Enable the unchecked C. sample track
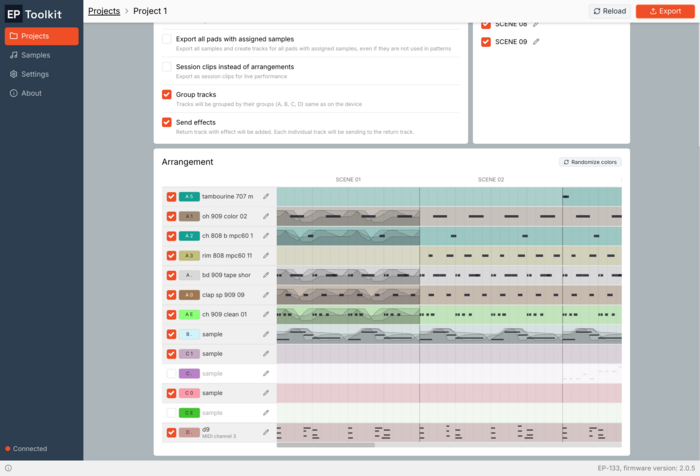This screenshot has height=476, width=700. [171, 373]
